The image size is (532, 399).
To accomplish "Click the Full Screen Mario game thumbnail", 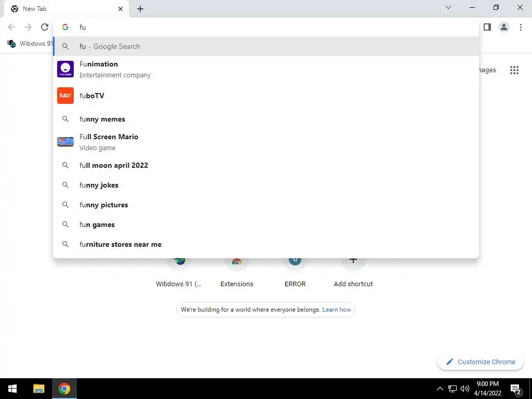I will (65, 142).
